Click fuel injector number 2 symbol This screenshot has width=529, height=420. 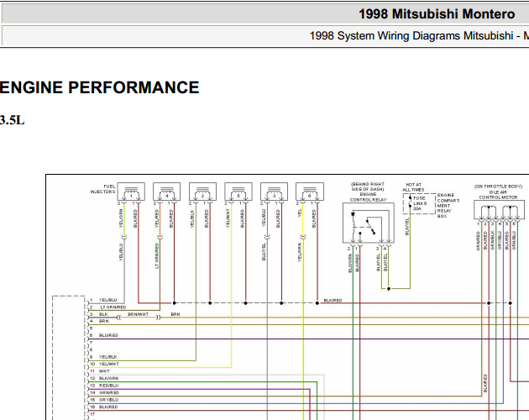[x=202, y=192]
